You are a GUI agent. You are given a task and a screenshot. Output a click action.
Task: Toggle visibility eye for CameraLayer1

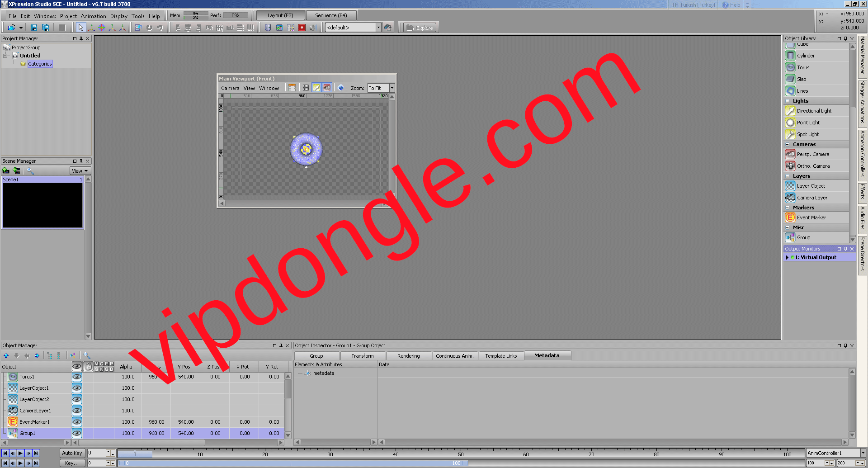click(77, 411)
